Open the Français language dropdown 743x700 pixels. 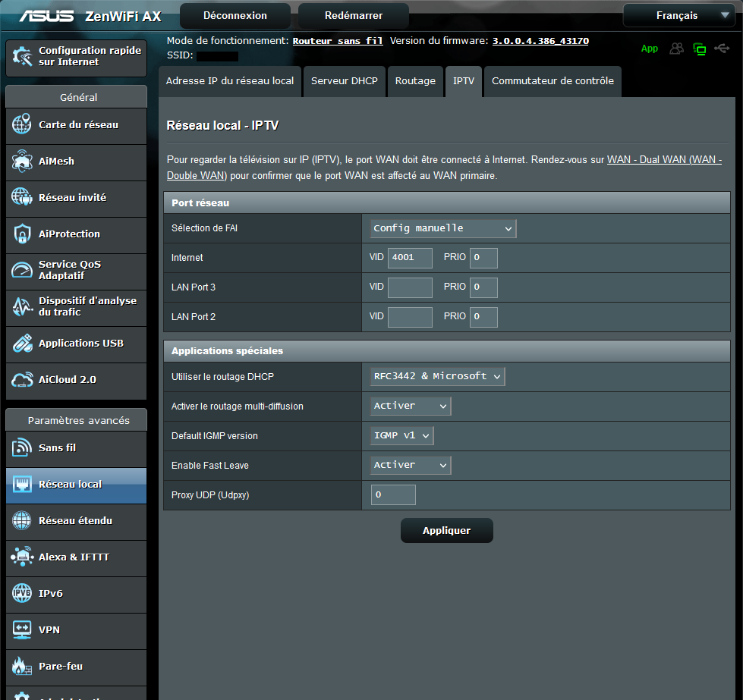678,16
